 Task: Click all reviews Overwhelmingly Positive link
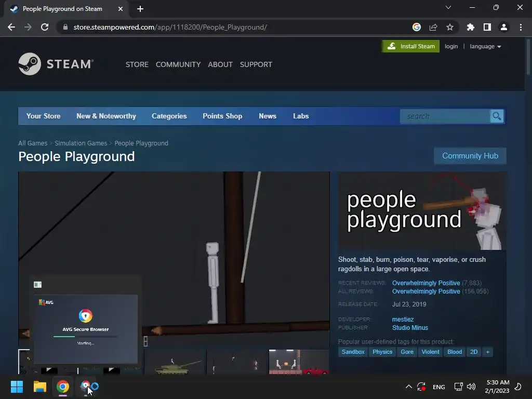tap(426, 291)
